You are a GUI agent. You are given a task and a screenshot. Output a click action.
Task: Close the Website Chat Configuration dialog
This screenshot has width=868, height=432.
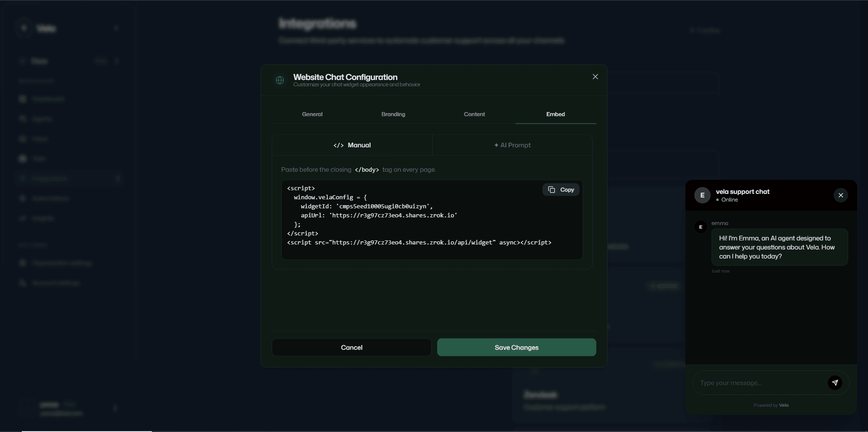pyautogui.click(x=595, y=77)
